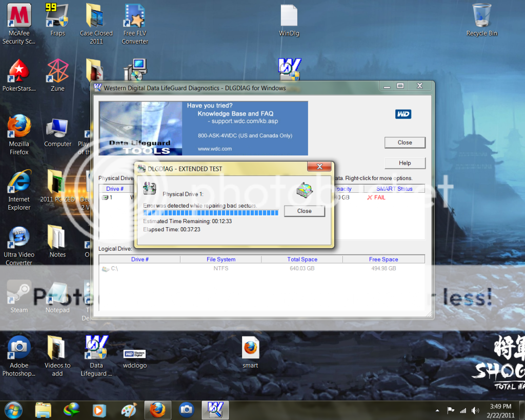Click the NTFS file system value

click(x=221, y=268)
